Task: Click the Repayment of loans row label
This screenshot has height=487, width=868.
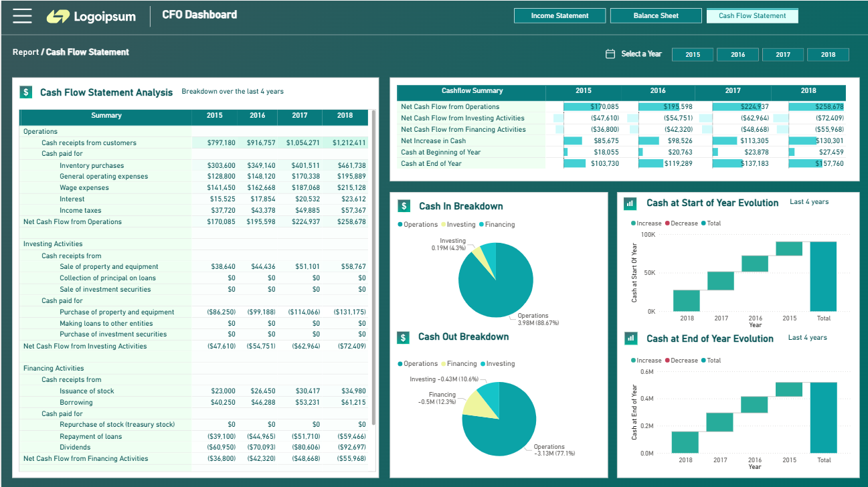Action: 91,437
